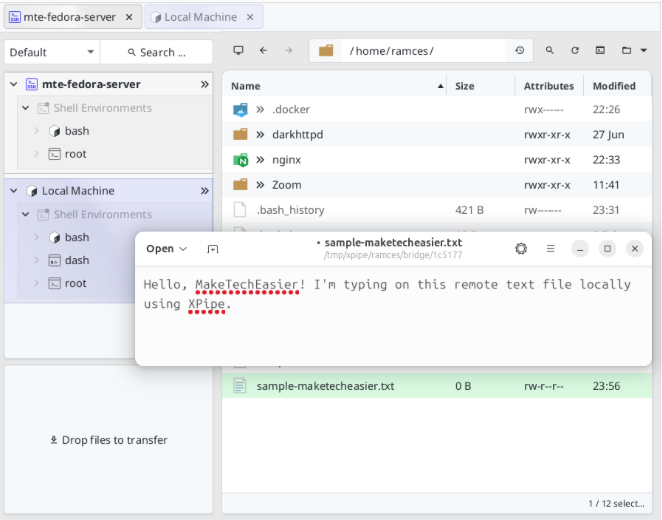
Task: Click the misspelled word MakeTechEasier
Action: click(x=247, y=285)
